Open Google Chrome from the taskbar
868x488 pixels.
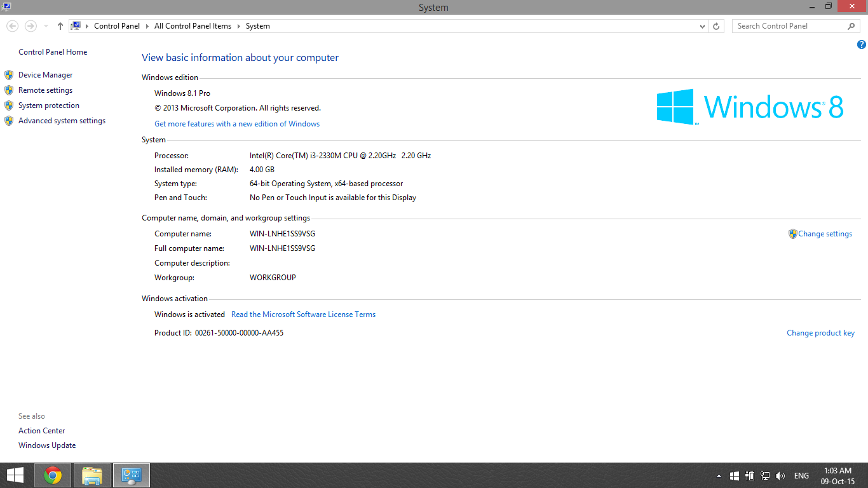(53, 475)
